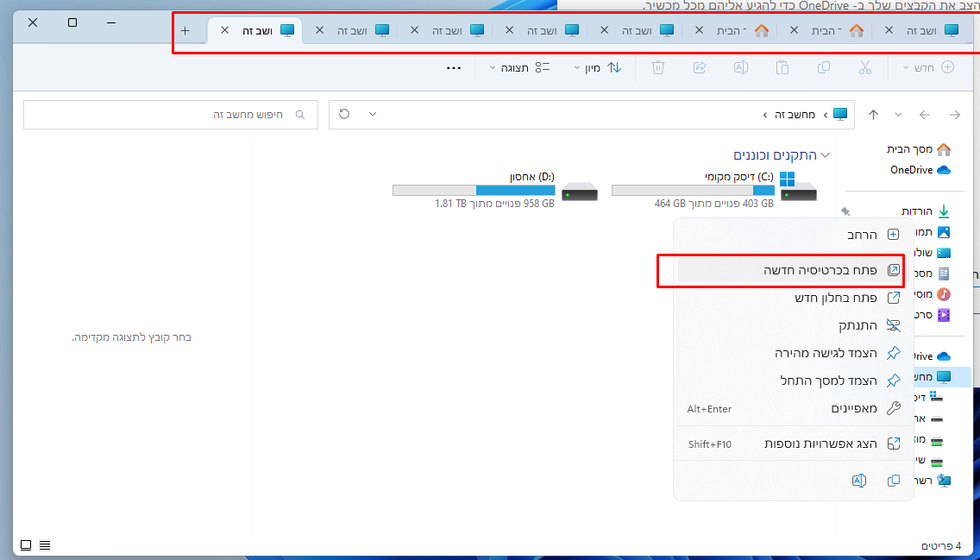This screenshot has height=560, width=980.
Task: Click the Paste clipboard icon in toolbar
Action: (782, 67)
